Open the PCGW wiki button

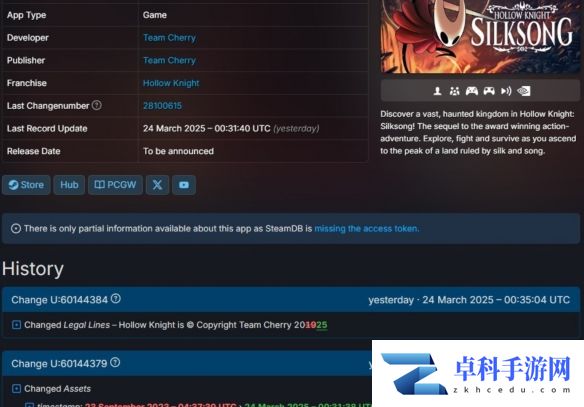pyautogui.click(x=115, y=185)
